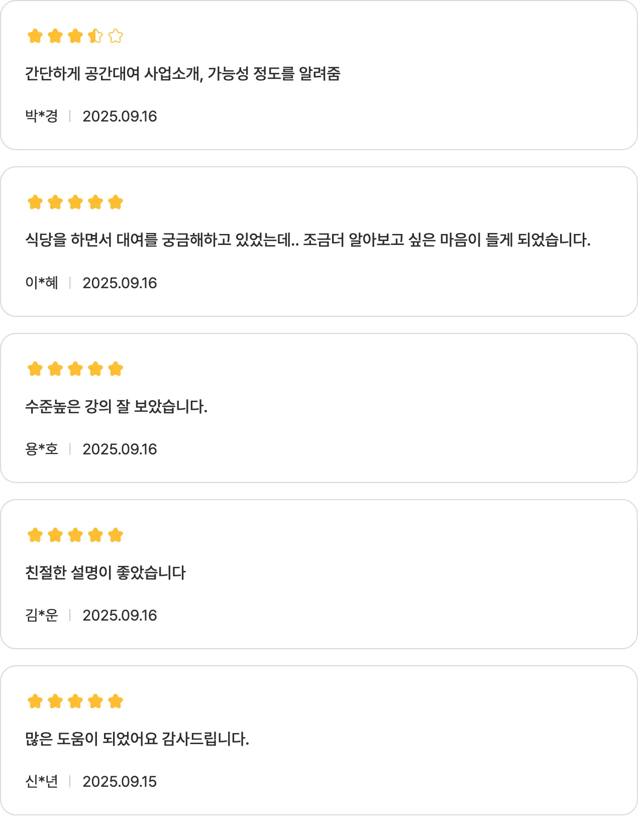Click the review text starting '식당을 하면서'
The height and width of the screenshot is (840, 638).
click(x=307, y=240)
